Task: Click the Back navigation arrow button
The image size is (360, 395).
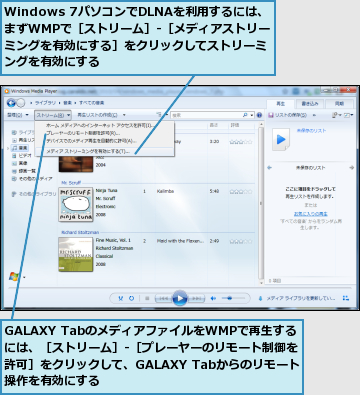Action: pos(11,103)
